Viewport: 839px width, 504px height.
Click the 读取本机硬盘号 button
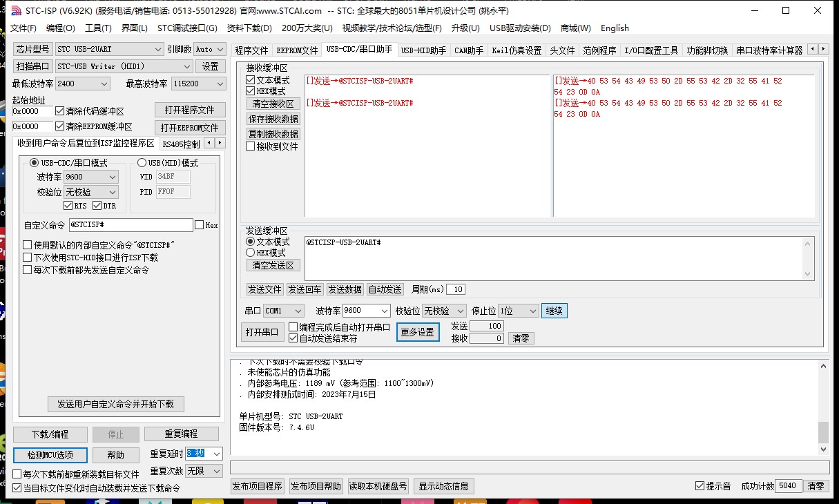[378, 487]
